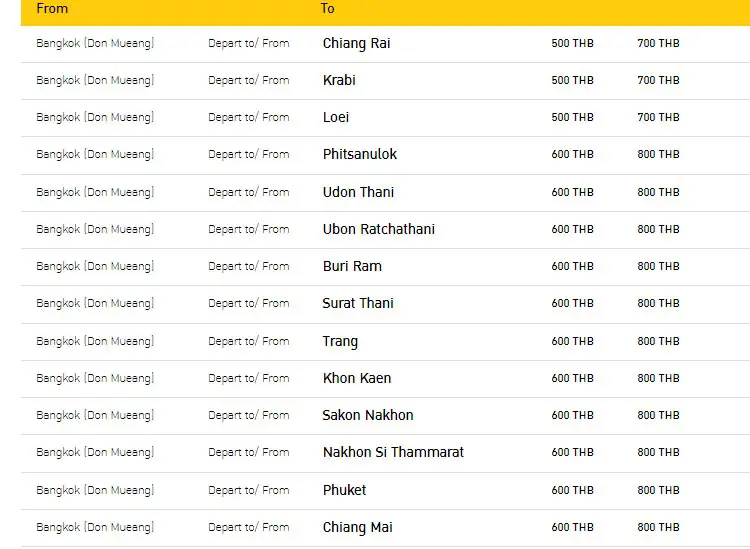Click 600 THB price in Phuket row

573,490
